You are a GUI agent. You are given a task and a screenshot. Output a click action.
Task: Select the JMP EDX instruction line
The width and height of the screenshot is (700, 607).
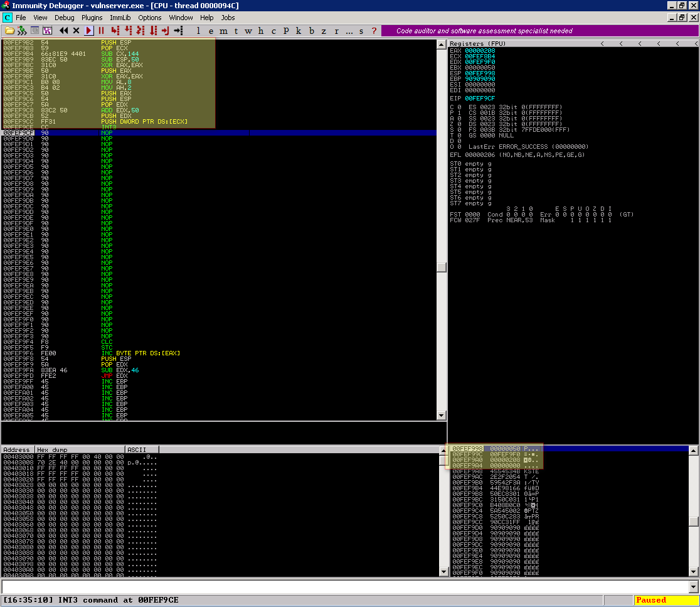coord(219,375)
